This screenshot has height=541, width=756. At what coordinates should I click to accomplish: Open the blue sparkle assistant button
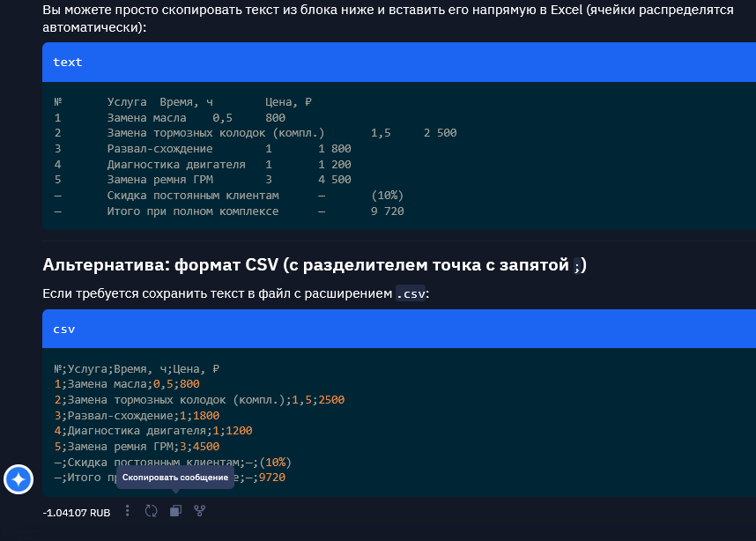pos(19,479)
